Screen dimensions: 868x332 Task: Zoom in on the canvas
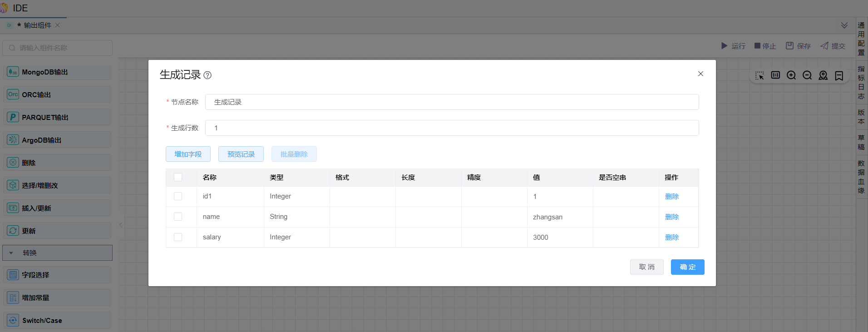[x=791, y=75]
